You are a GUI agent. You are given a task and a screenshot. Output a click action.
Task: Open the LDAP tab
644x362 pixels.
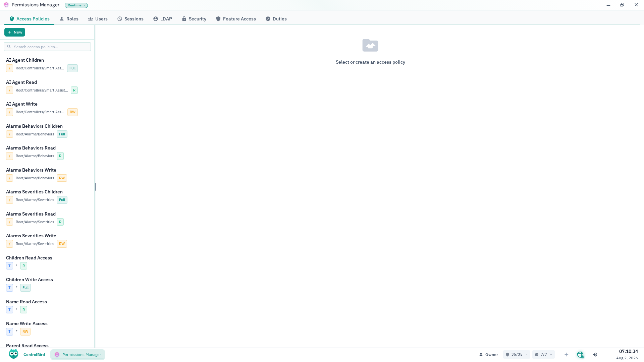163,19
